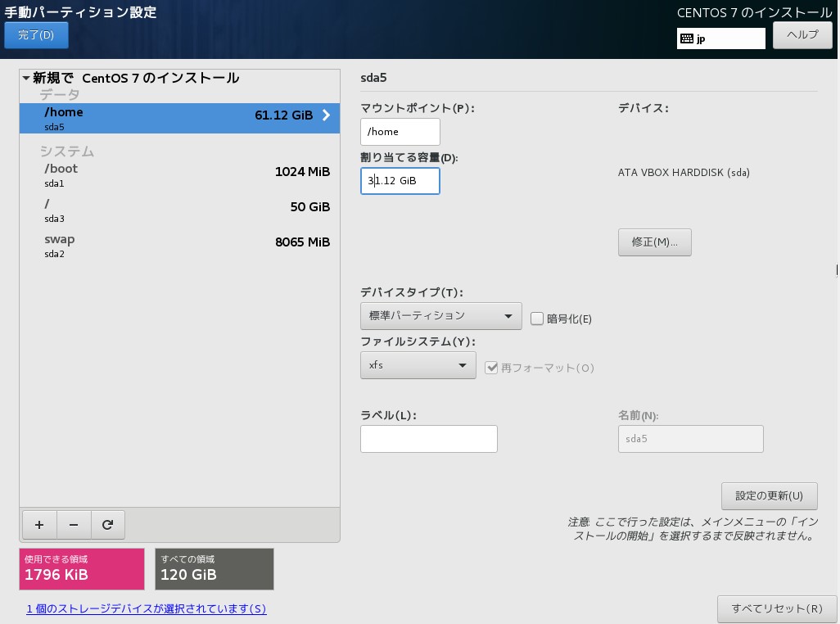
Task: Add a new partition with the + icon
Action: coord(38,524)
